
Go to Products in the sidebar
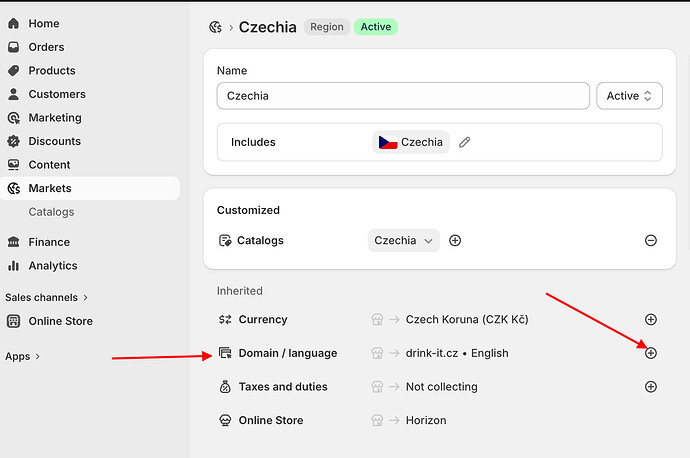click(x=52, y=70)
